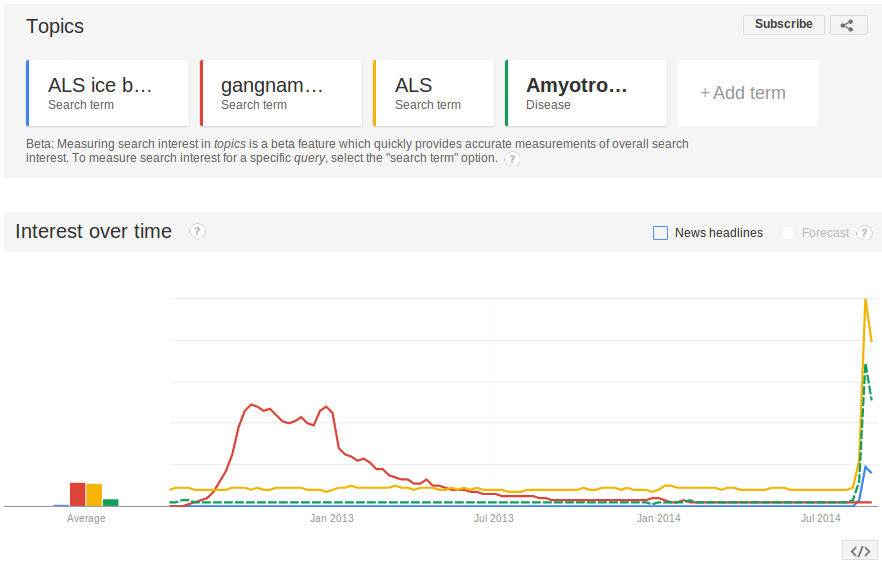Click the Jan 2013 axis label

click(331, 518)
